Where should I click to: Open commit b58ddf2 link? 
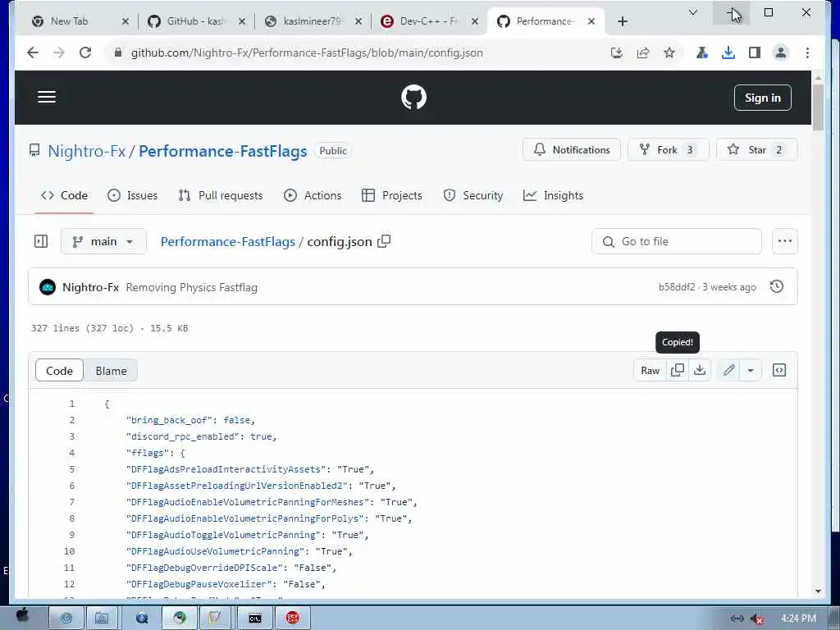tap(677, 287)
